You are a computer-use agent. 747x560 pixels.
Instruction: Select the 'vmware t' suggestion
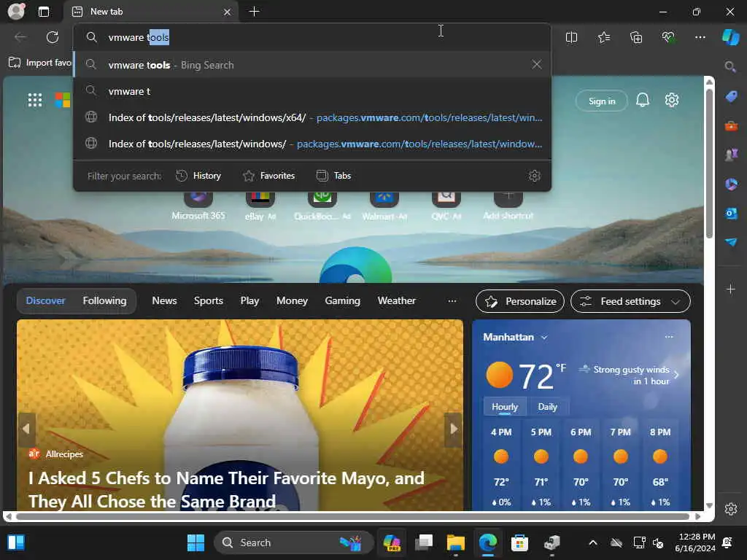(x=312, y=91)
